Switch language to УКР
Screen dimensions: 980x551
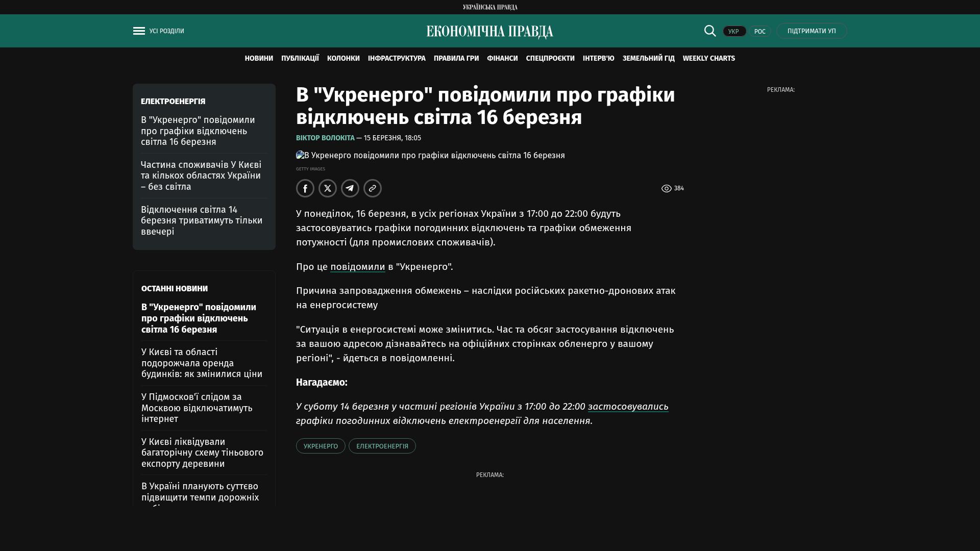(x=734, y=32)
